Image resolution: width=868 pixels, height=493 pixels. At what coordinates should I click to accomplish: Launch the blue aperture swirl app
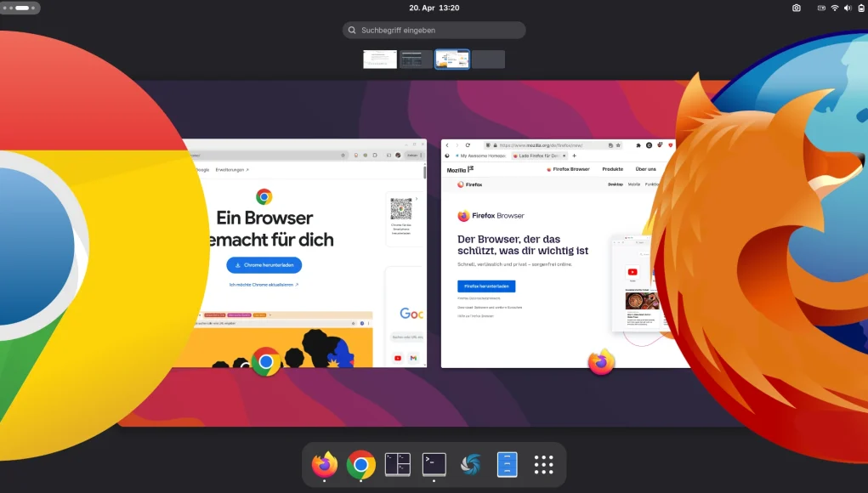(471, 464)
